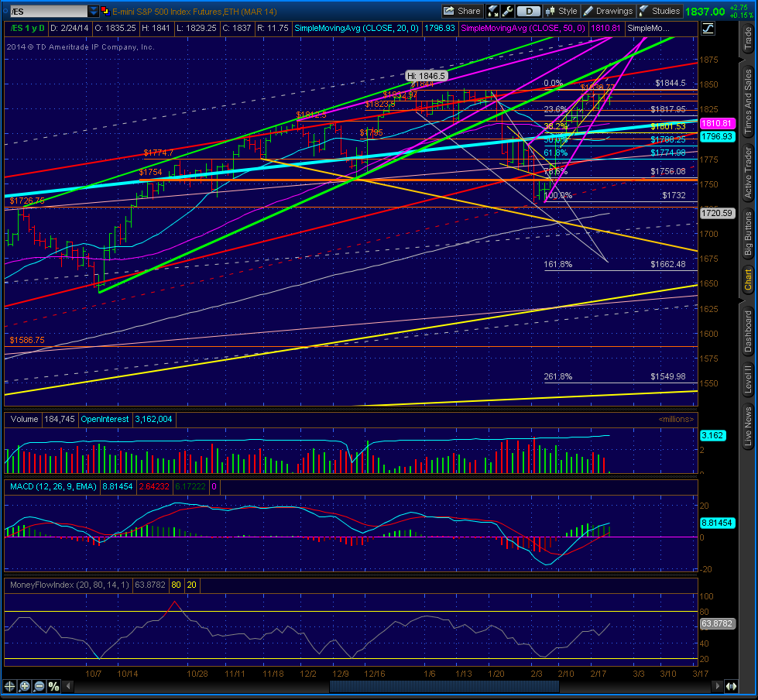Open the Drawings menu
Viewport: 758px width, 700px height.
(x=608, y=11)
